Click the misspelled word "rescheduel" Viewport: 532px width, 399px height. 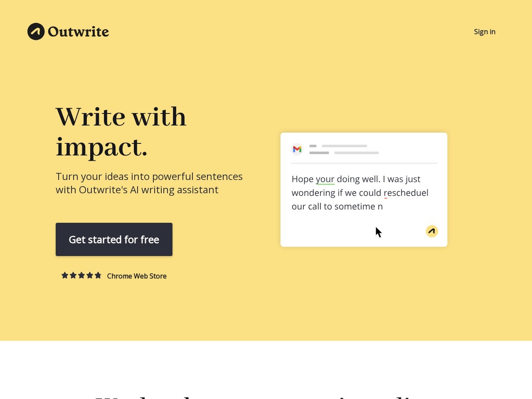click(406, 193)
